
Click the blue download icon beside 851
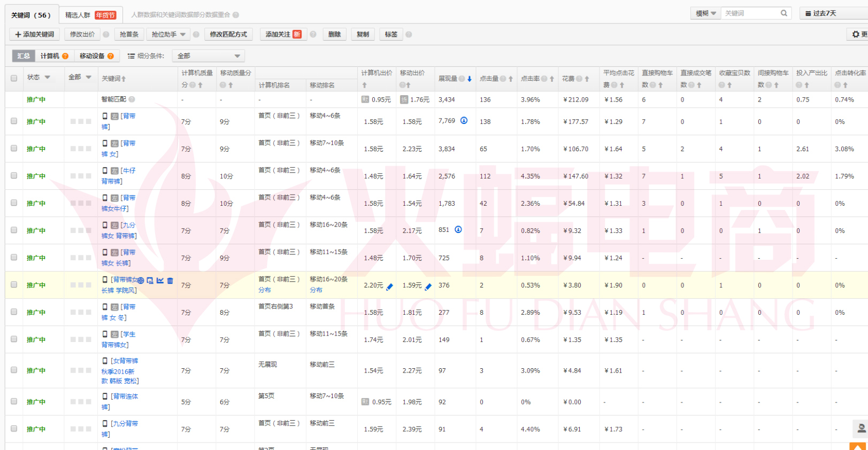[458, 230]
